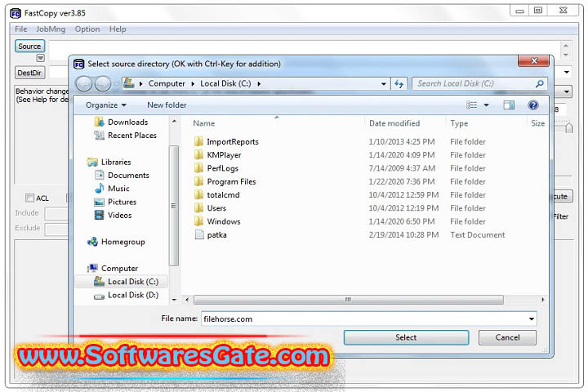Viewport: 588px width, 392px height.
Task: Click the Users folder icon
Action: [x=198, y=207]
